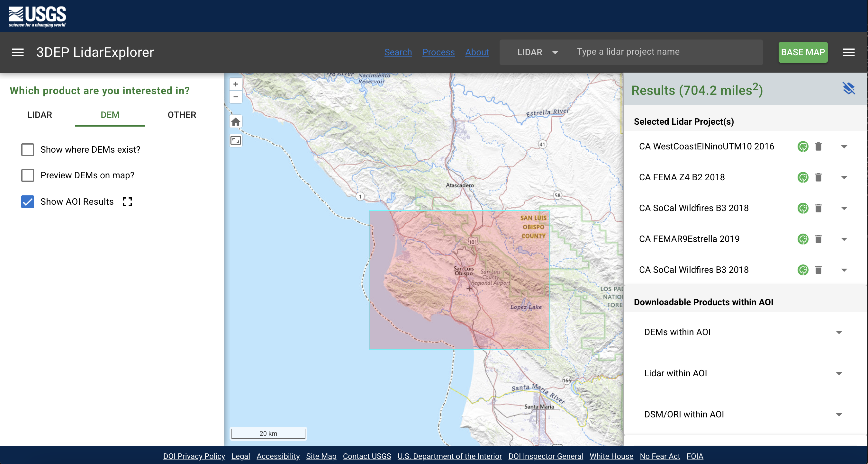Zoom out using the minus map control
The height and width of the screenshot is (464, 868).
point(235,97)
